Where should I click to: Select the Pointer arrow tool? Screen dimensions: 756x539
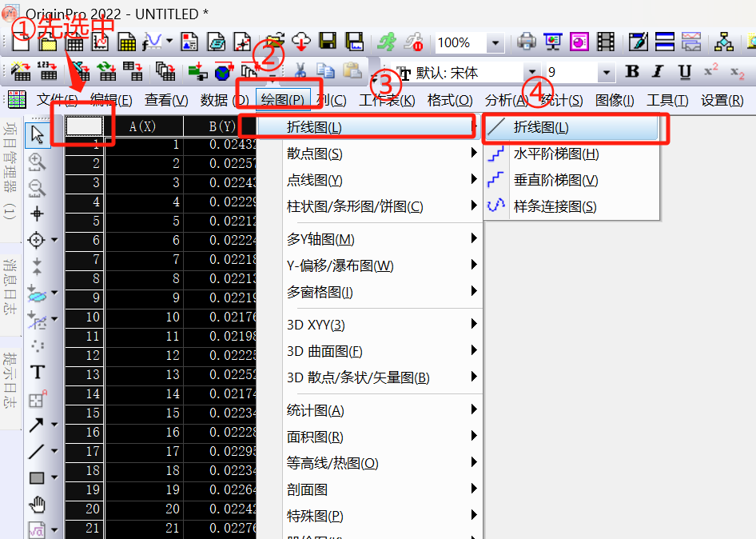pyautogui.click(x=38, y=134)
